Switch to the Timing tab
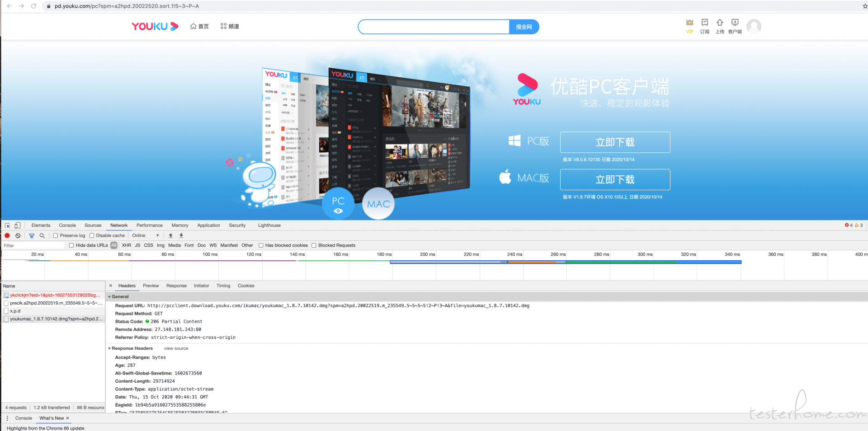 point(223,286)
